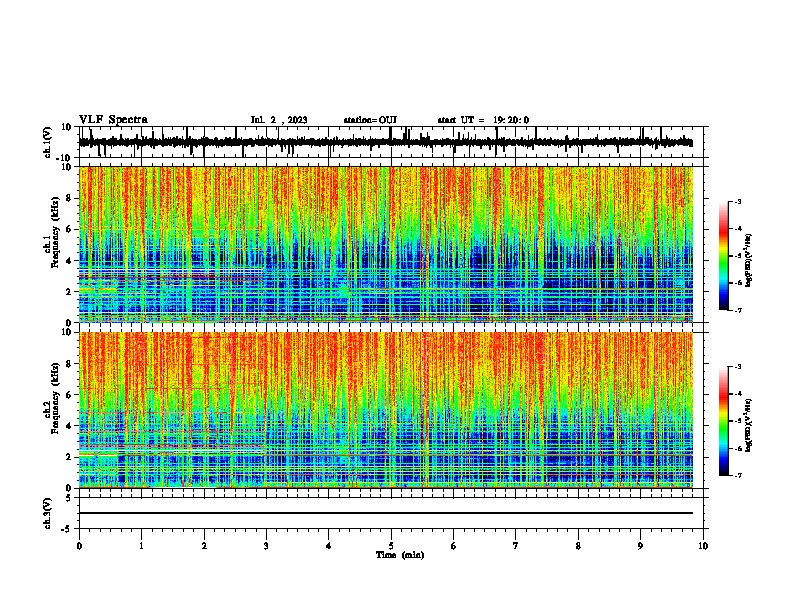
Task: Click the '-3' label on ch.2 color bar
Action: 738,367
